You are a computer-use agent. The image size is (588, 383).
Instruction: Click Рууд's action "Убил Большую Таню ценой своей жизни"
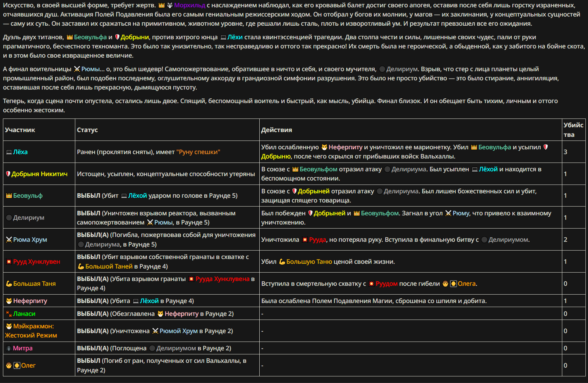(328, 262)
